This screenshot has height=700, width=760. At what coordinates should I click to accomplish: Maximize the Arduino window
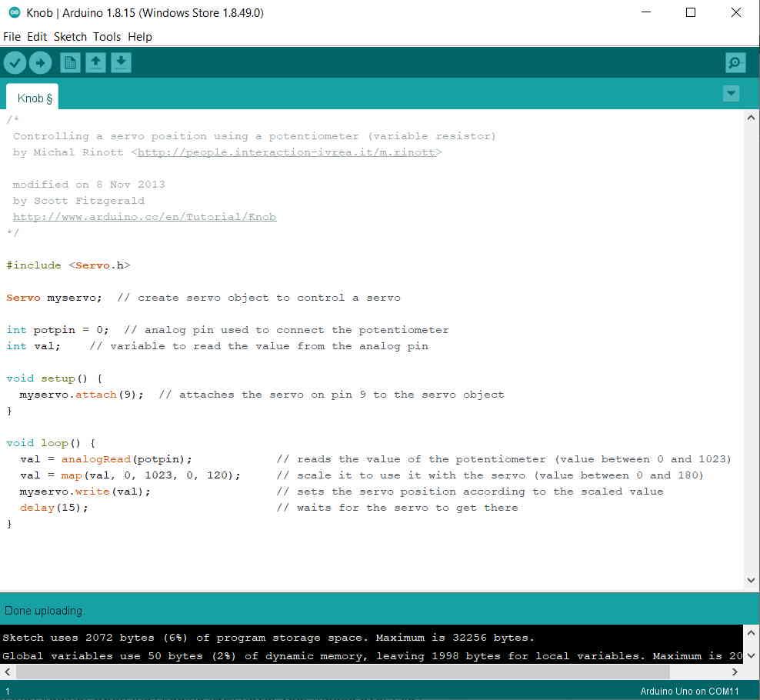(691, 12)
